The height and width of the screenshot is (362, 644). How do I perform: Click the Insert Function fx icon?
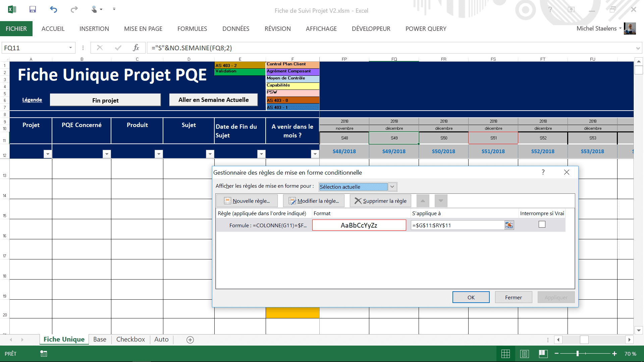coord(136,48)
